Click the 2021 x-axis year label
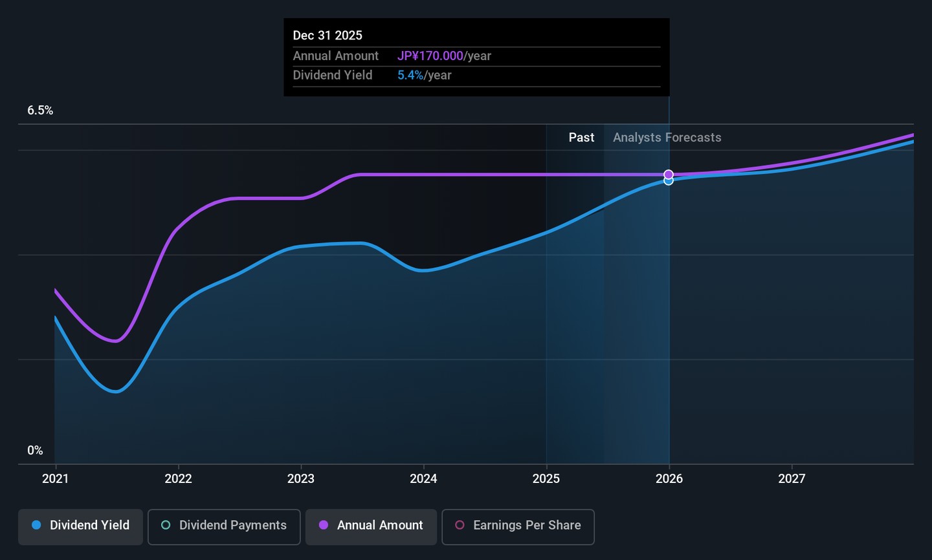The height and width of the screenshot is (560, 932). click(55, 479)
